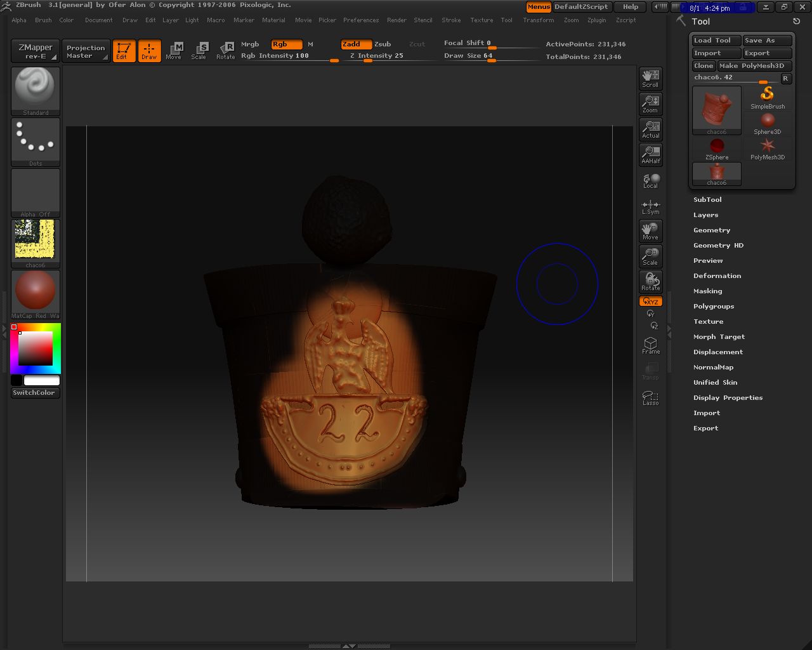This screenshot has width=812, height=650.
Task: Activate the Lasso selection mode
Action: pyautogui.click(x=650, y=397)
